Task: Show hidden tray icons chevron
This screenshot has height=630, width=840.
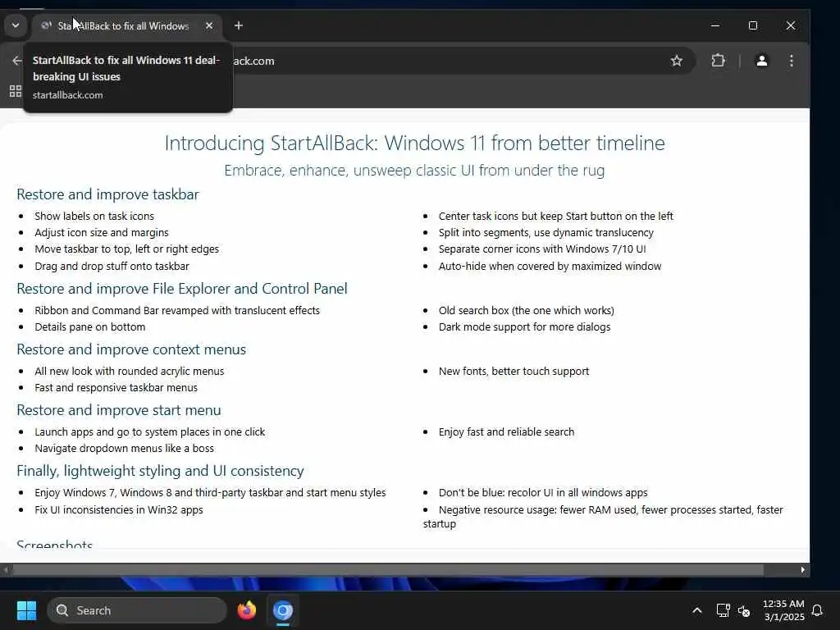Action: point(697,610)
